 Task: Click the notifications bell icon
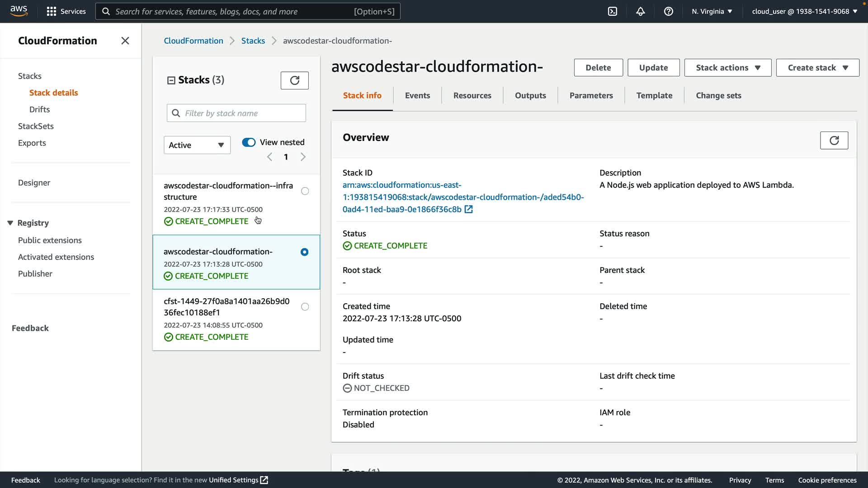(640, 11)
